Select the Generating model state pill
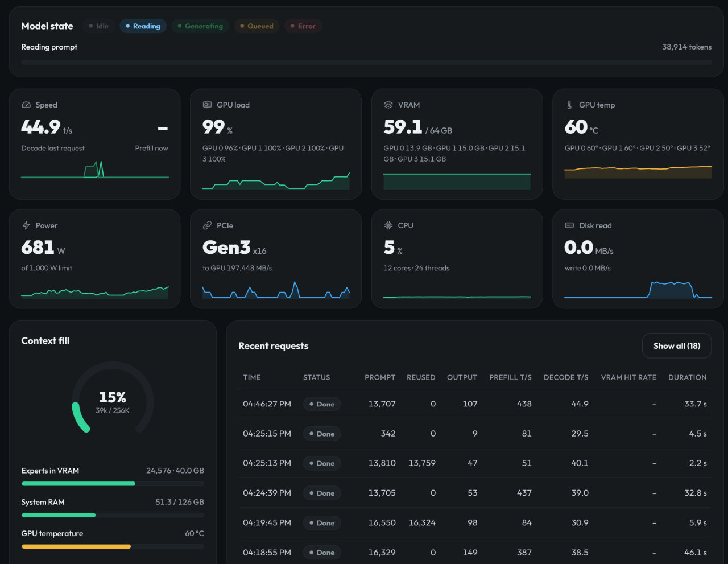Image resolution: width=728 pixels, height=564 pixels. (x=200, y=26)
